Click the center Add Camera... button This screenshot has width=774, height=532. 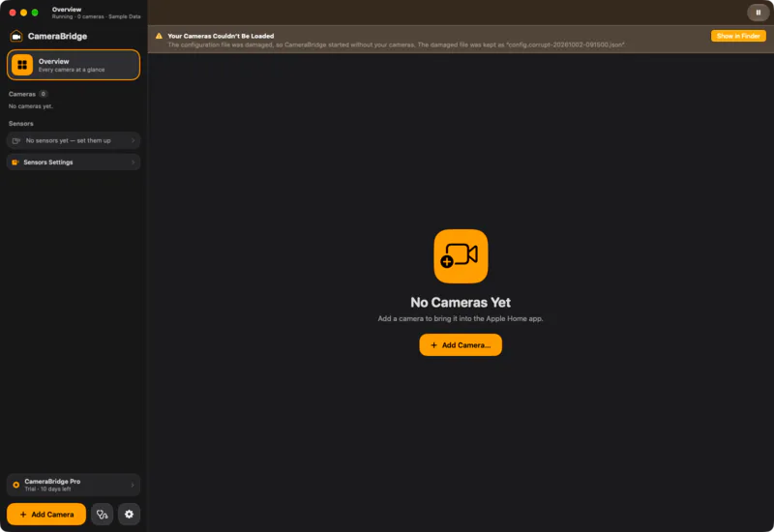click(461, 345)
